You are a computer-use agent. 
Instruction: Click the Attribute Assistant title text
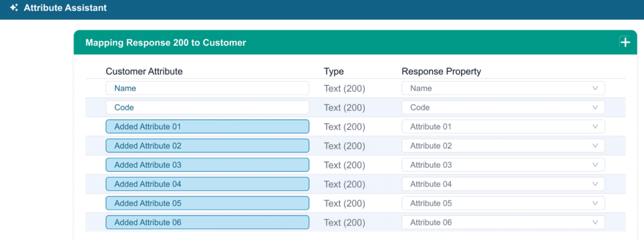65,8
